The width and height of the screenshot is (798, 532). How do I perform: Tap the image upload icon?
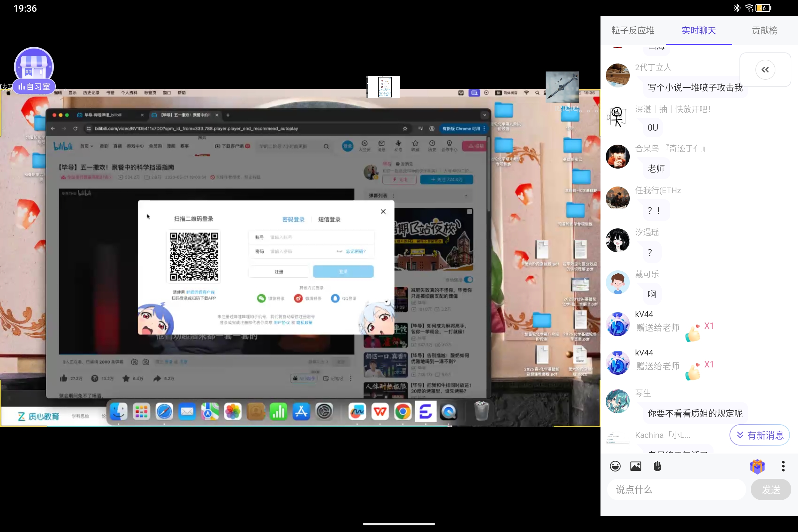(x=636, y=466)
